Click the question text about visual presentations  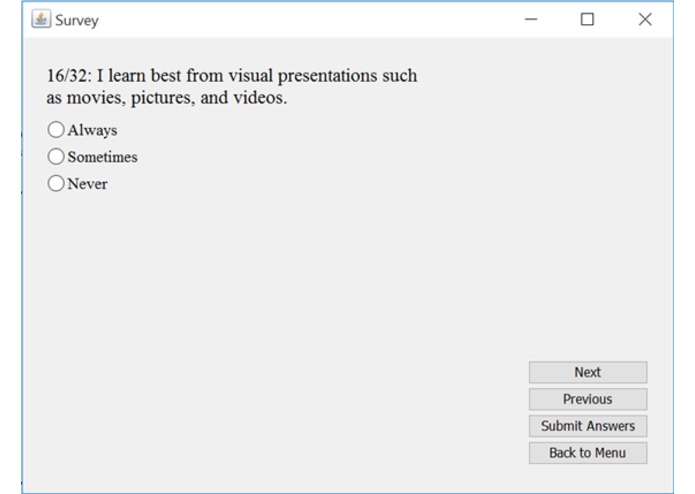click(232, 86)
